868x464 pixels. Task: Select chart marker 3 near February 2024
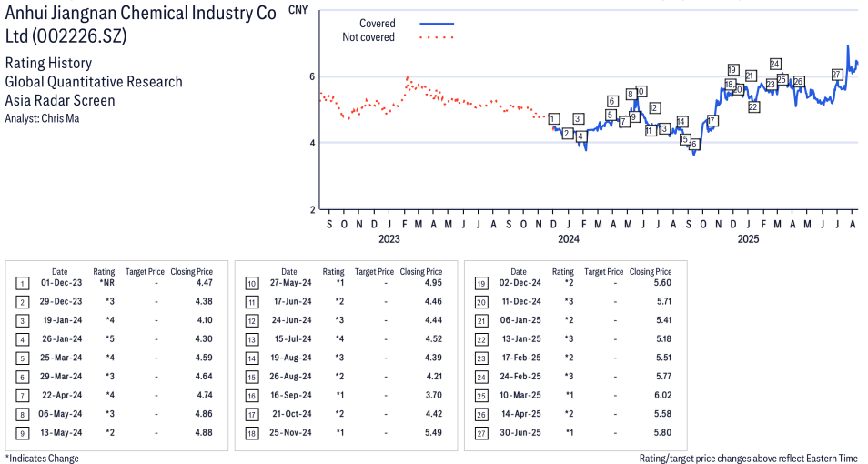(x=578, y=118)
